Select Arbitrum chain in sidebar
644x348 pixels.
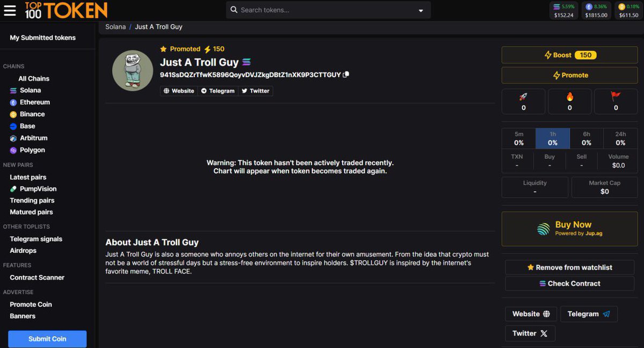(29, 138)
